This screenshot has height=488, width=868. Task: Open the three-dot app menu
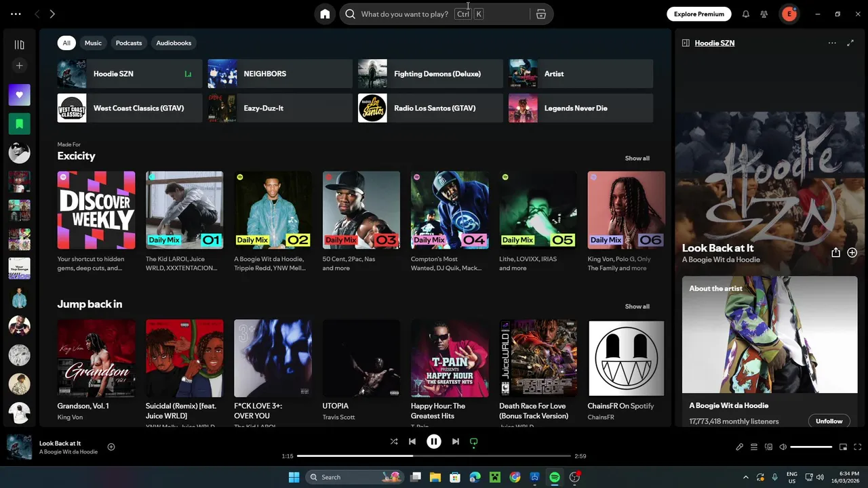click(16, 14)
